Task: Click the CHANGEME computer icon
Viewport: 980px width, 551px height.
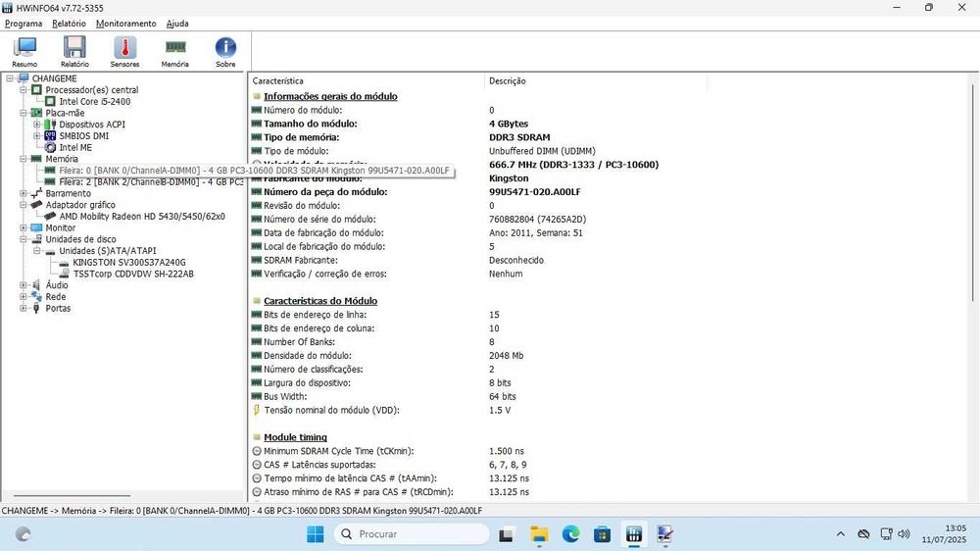Action: pos(24,78)
